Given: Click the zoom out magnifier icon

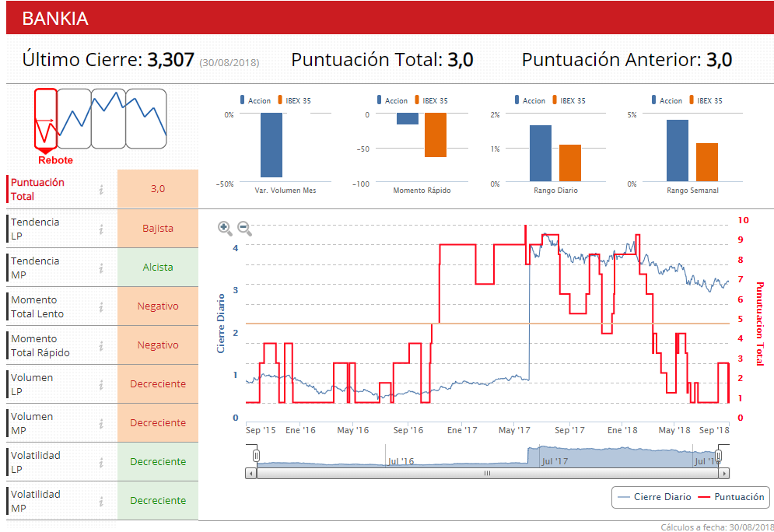Looking at the screenshot, I should click(x=244, y=228).
